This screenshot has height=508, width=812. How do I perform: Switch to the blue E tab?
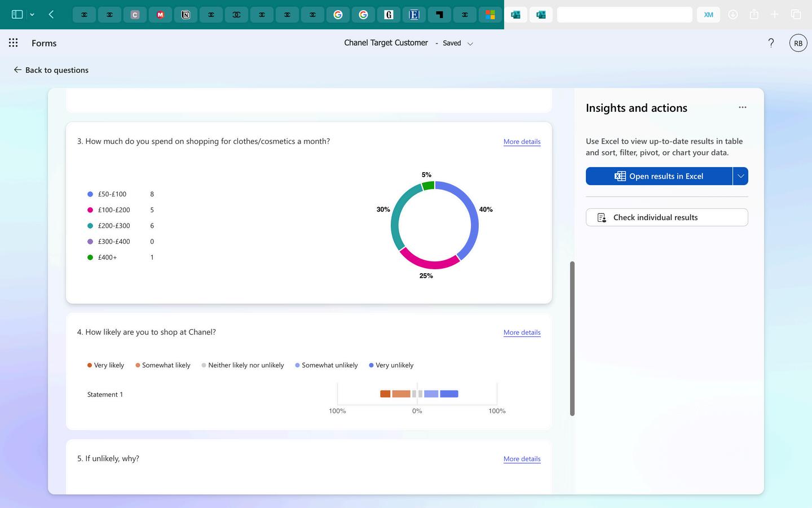(414, 15)
